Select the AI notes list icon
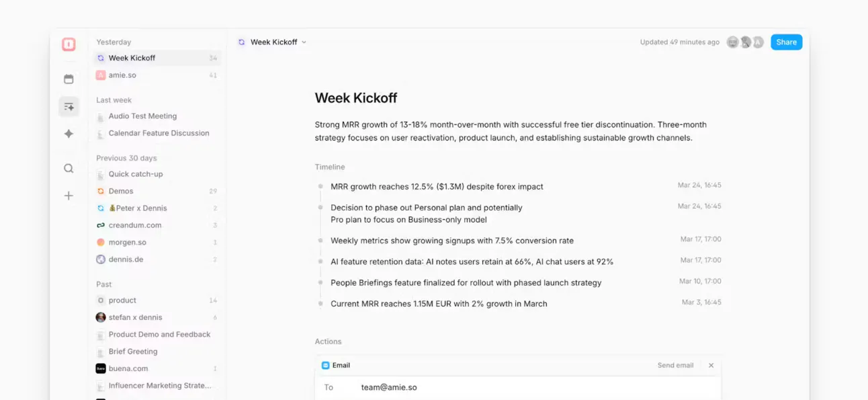868x400 pixels. click(69, 107)
